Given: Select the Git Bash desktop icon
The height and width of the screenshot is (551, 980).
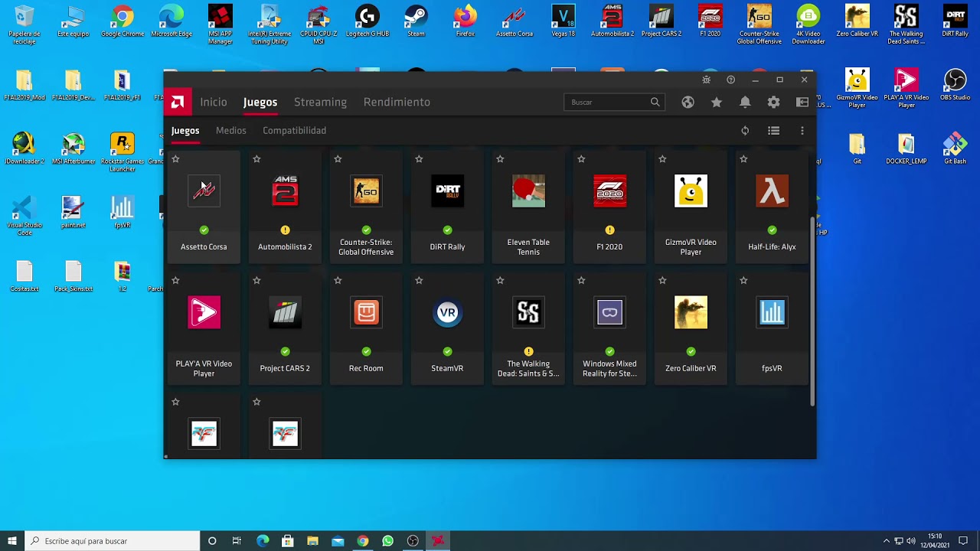Looking at the screenshot, I should (x=955, y=148).
